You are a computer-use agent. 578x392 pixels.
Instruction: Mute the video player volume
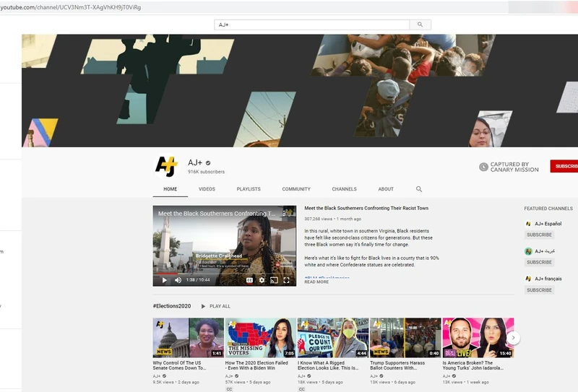(178, 280)
